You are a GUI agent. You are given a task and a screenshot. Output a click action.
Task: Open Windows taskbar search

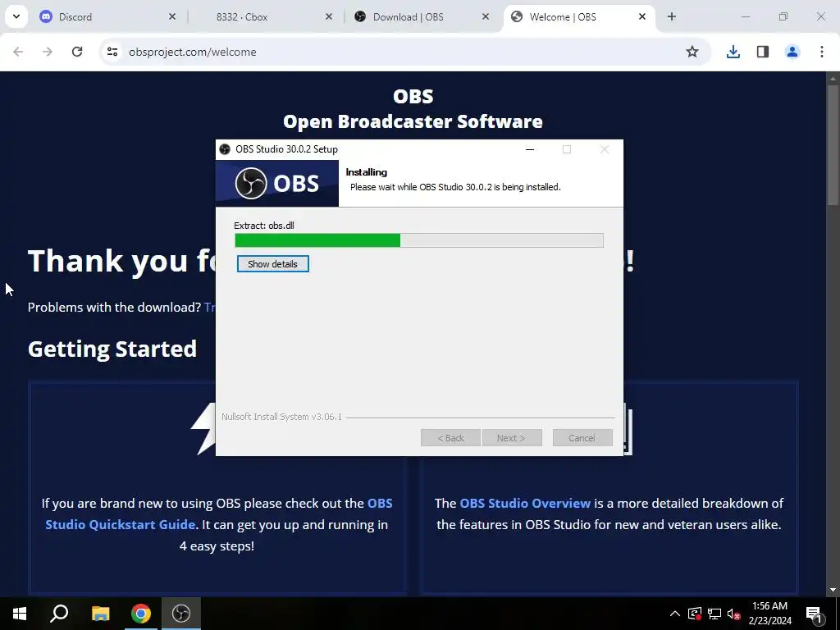59,614
